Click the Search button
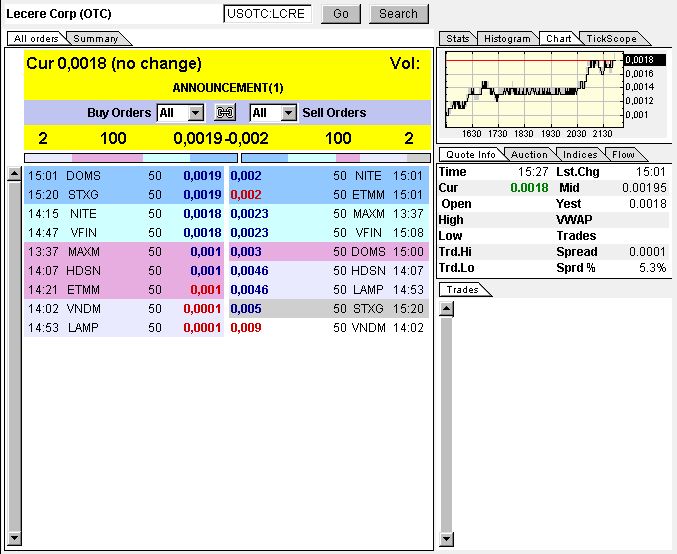The width and height of the screenshot is (677, 554). coord(398,14)
